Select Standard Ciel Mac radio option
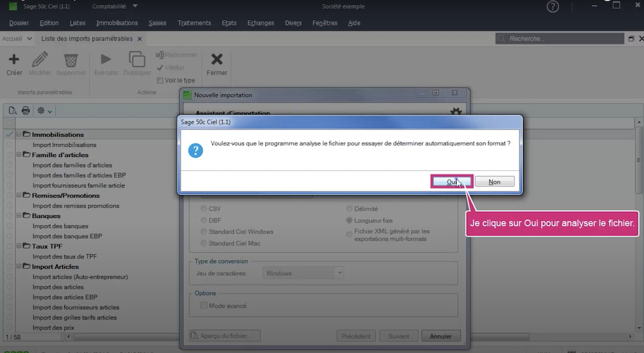 204,243
